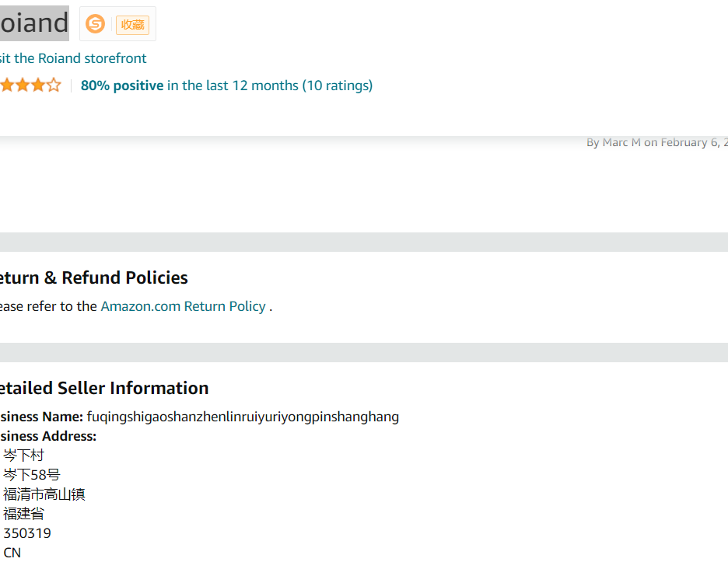
Task: Click the 岑下村 address line
Action: (x=24, y=456)
